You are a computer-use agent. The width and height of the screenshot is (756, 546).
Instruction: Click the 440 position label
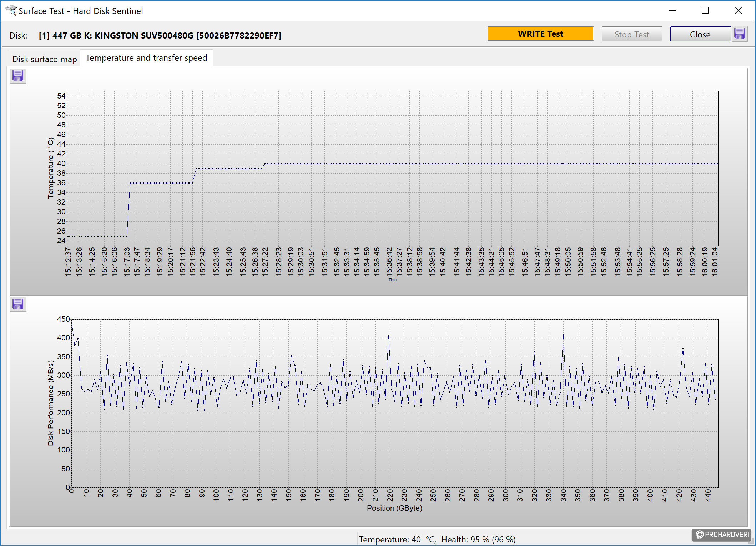click(x=708, y=495)
